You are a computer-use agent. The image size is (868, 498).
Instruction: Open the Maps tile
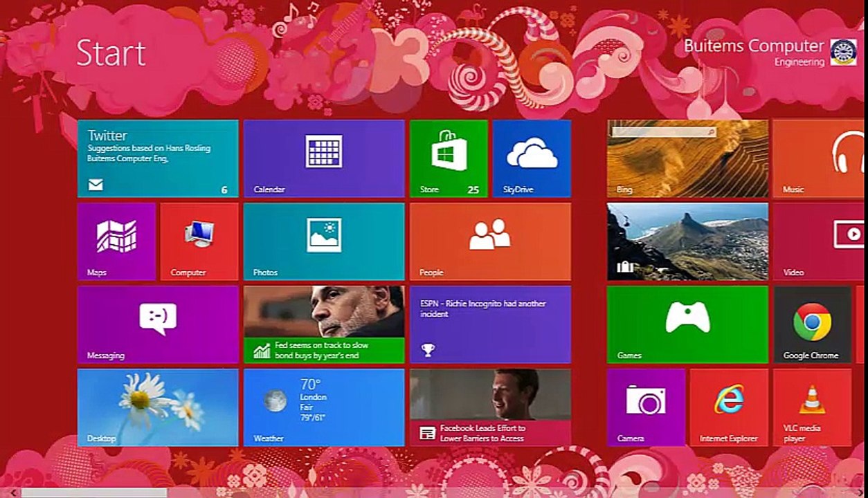pos(116,241)
